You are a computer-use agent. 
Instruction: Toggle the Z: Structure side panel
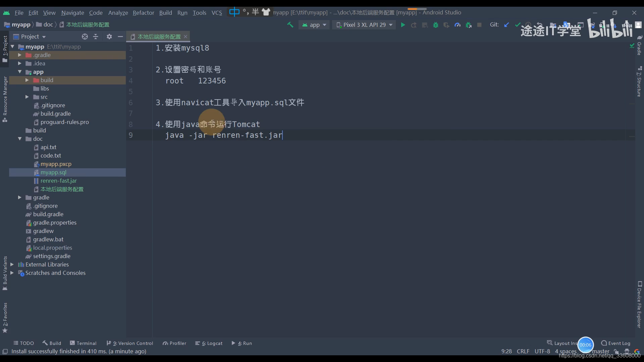(639, 81)
